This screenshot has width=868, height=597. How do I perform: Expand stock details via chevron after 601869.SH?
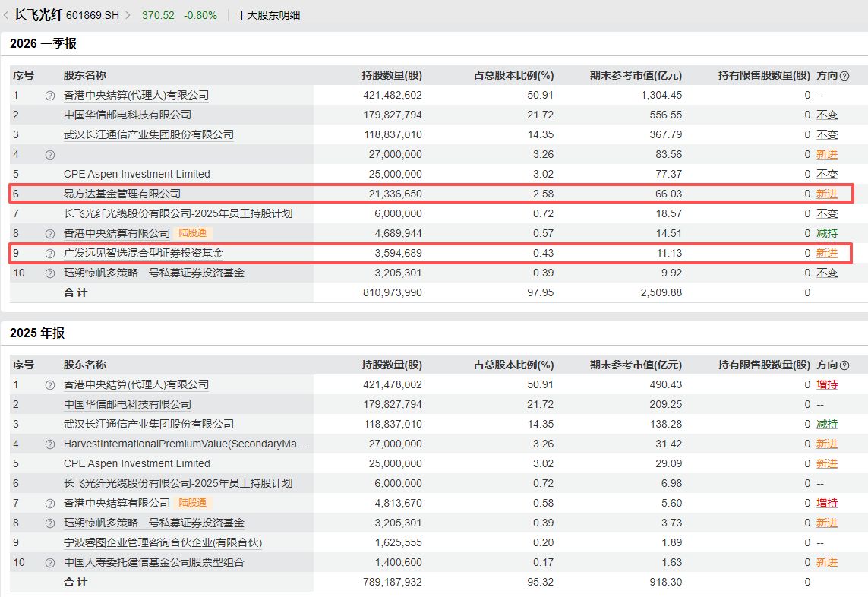pos(128,14)
